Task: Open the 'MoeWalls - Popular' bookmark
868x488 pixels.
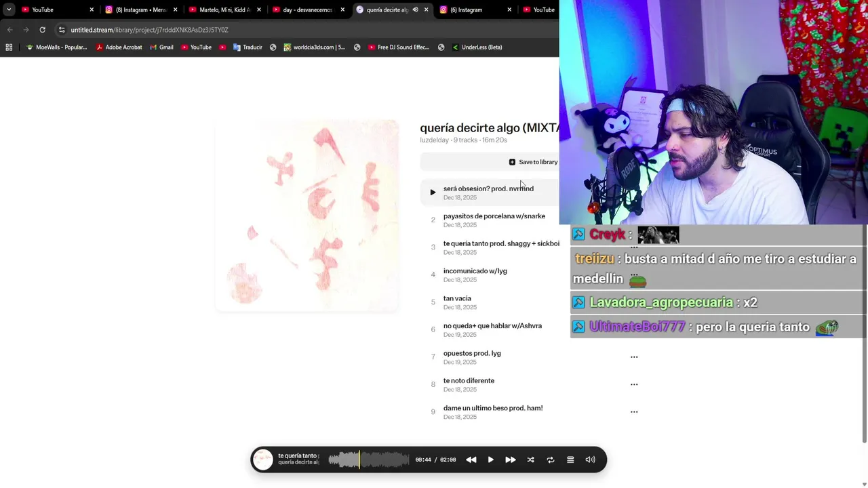Action: [56, 47]
